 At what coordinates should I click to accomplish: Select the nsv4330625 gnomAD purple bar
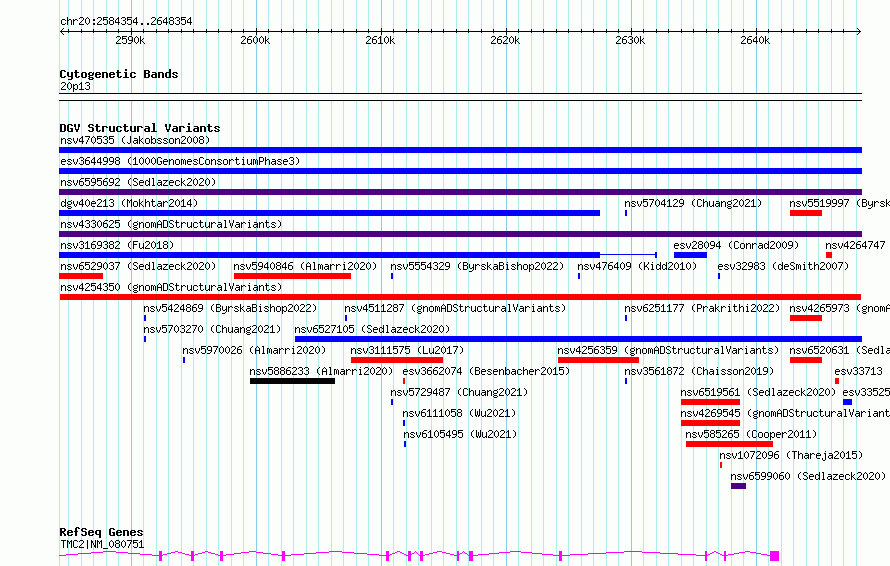coord(460,234)
